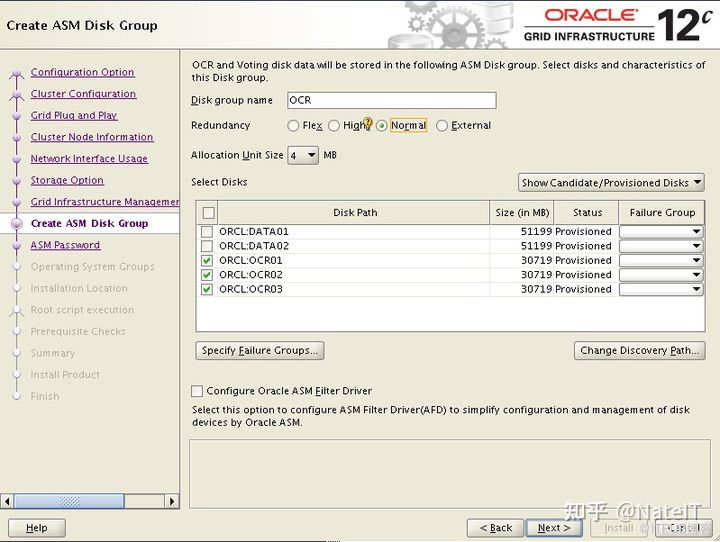This screenshot has height=542, width=720.
Task: Go to the Storage Option step
Action: [x=67, y=180]
